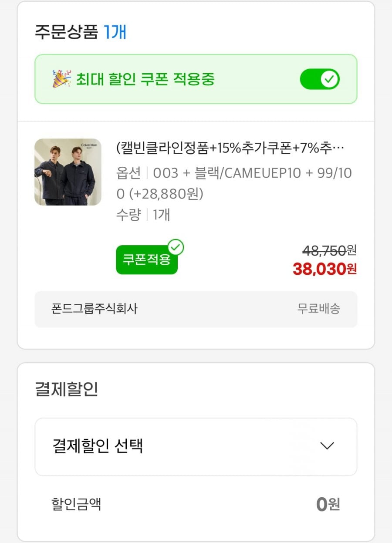Click the struck-through price 48,750원
Viewport: 392px width, 543px height.
pos(329,250)
